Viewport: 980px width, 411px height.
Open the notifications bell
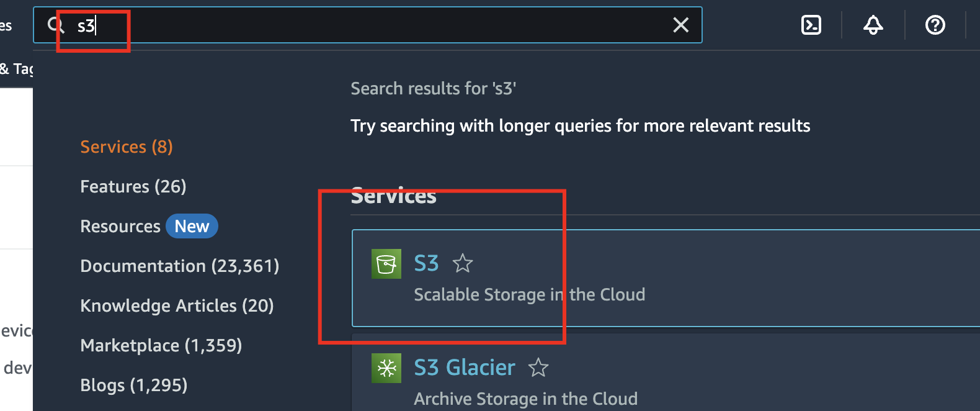point(873,25)
